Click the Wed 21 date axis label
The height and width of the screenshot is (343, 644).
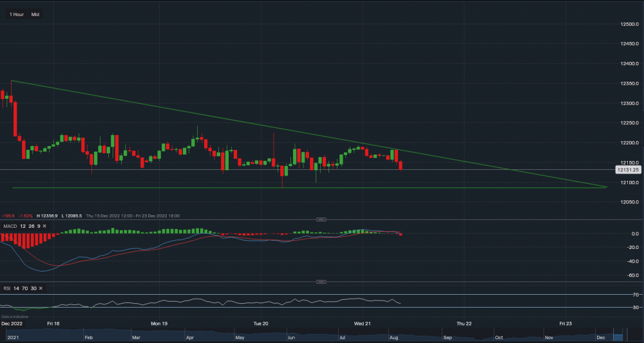pos(362,323)
